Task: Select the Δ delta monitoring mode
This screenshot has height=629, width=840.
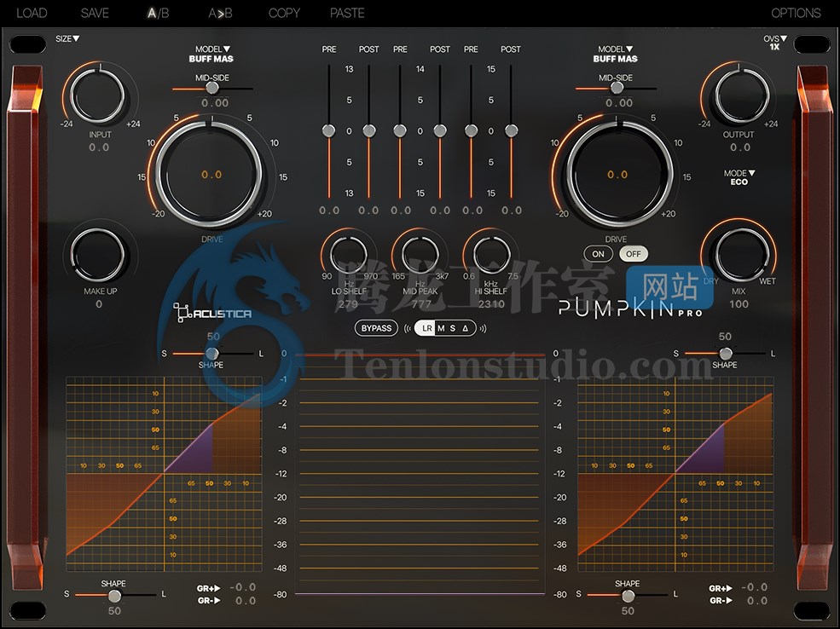Action: click(466, 328)
